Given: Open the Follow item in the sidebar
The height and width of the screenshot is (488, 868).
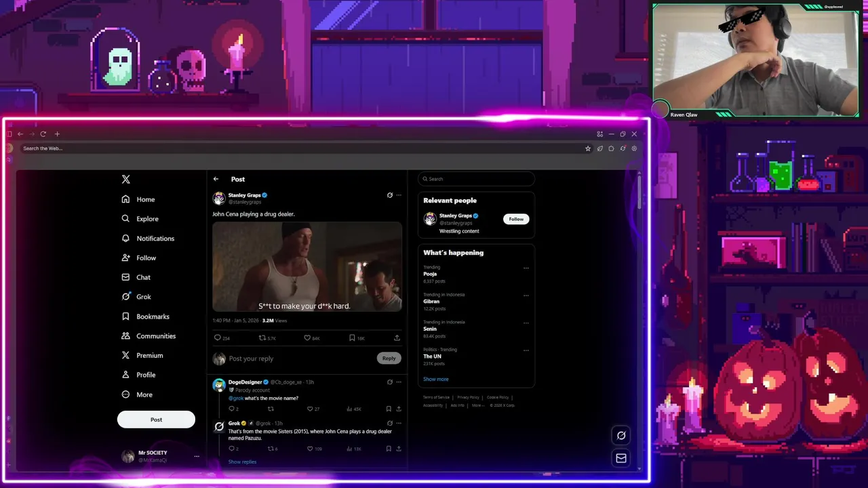Looking at the screenshot, I should click(139, 258).
